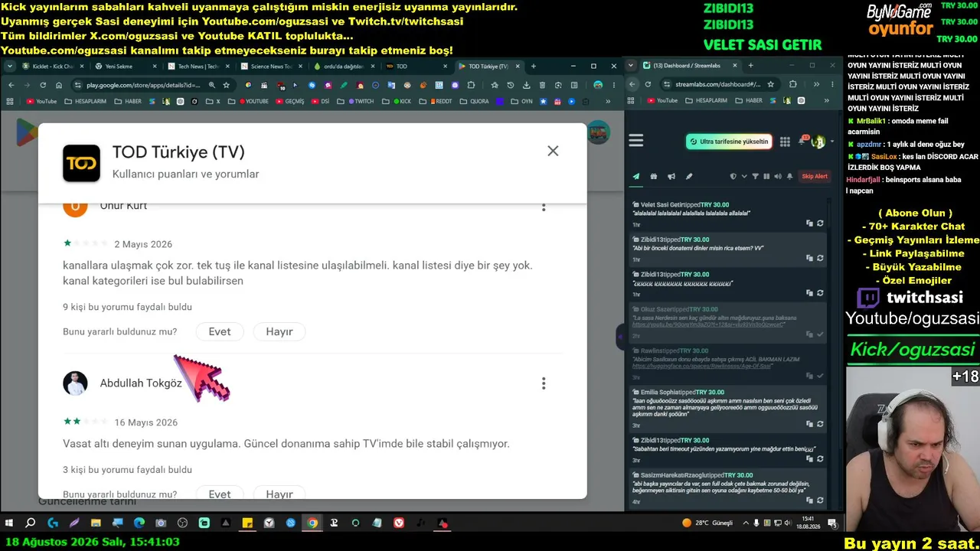Screen dimensions: 980x551
Task: Open the Streamlabs hamburger menu
Action: coord(636,141)
